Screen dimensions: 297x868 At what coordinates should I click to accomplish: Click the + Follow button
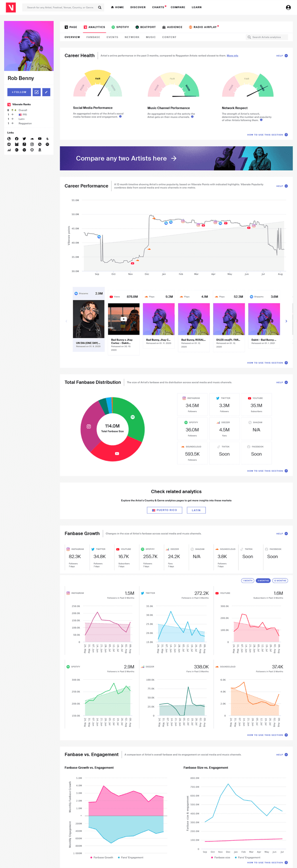[x=19, y=92]
